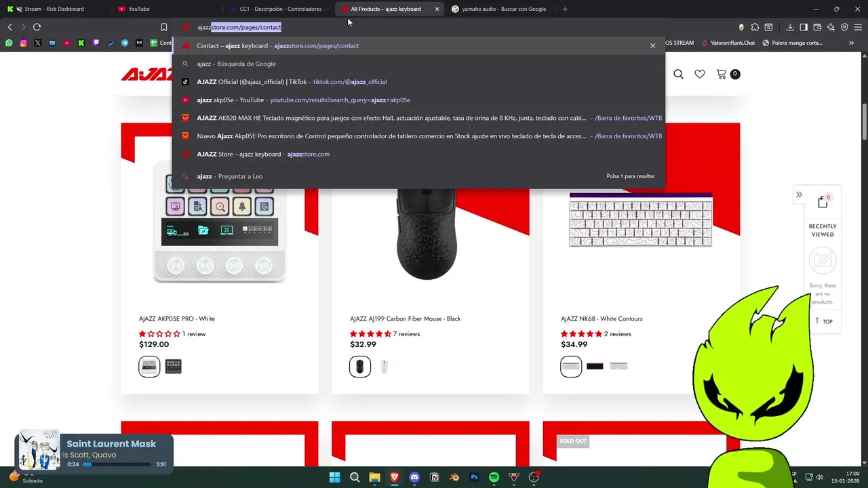Select the white AJ199 mouse variant swatch
The image size is (868, 488).
point(384,367)
